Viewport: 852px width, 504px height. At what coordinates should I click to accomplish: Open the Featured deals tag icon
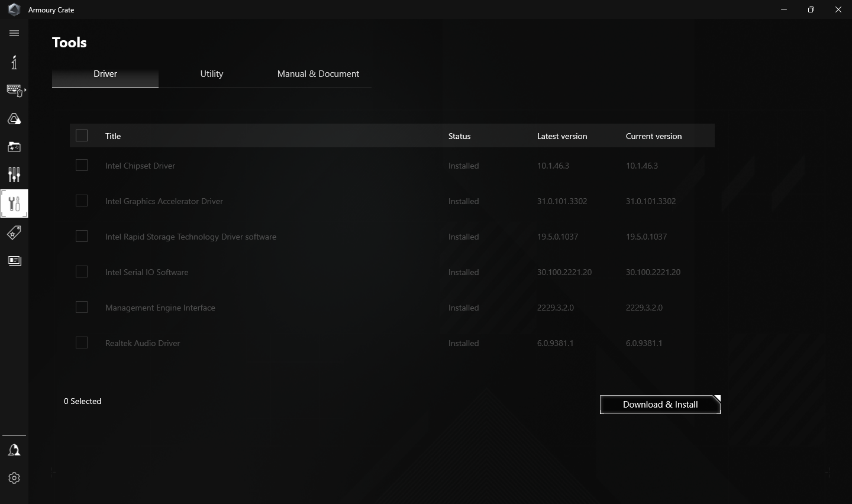coord(14,232)
